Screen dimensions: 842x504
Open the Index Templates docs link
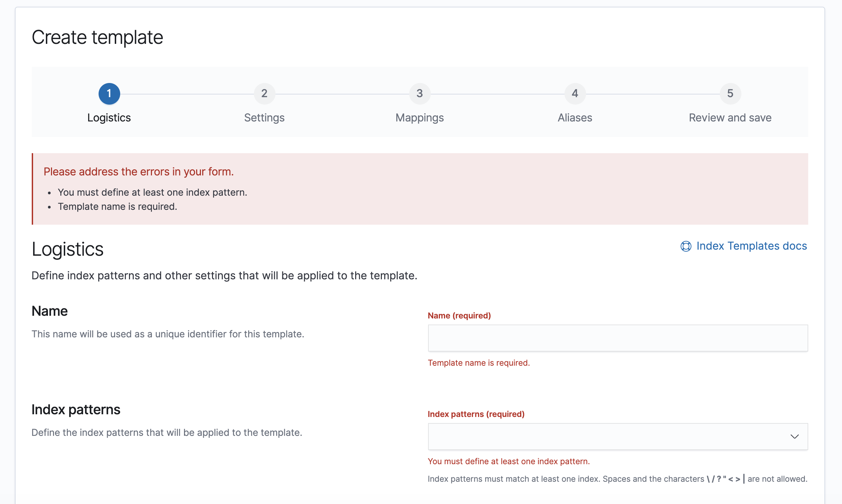pyautogui.click(x=752, y=246)
